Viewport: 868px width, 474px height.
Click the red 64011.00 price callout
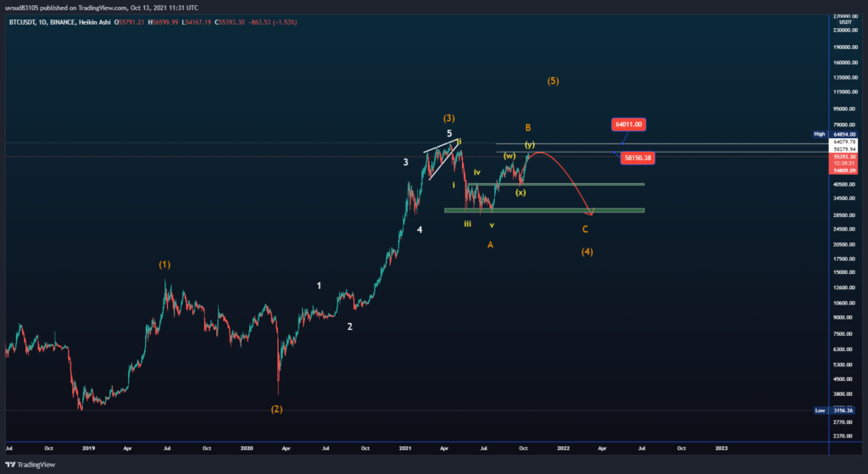click(628, 125)
